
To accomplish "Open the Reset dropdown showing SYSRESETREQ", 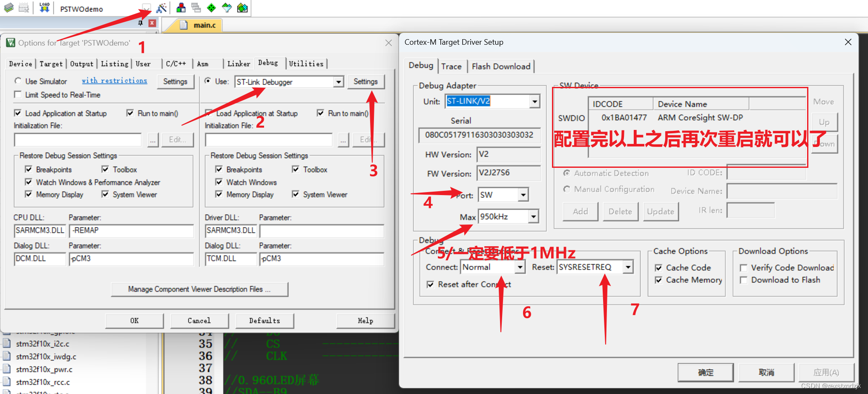I will pyautogui.click(x=628, y=267).
